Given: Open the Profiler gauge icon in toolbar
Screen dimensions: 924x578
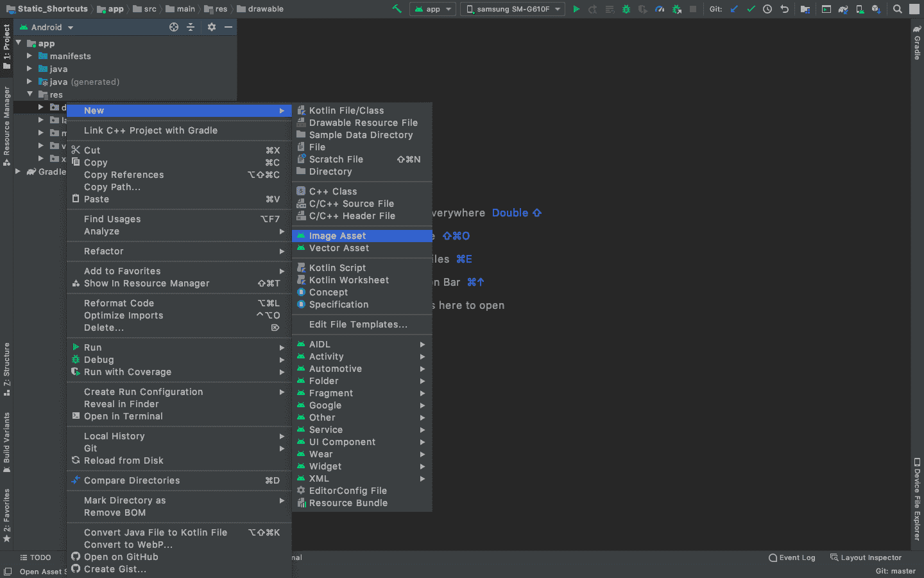Looking at the screenshot, I should click(660, 9).
